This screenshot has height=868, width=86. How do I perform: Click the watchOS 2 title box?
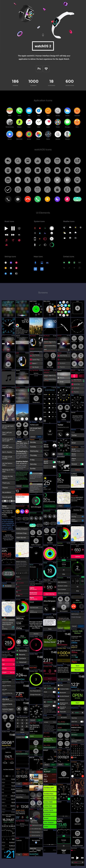[43, 46]
